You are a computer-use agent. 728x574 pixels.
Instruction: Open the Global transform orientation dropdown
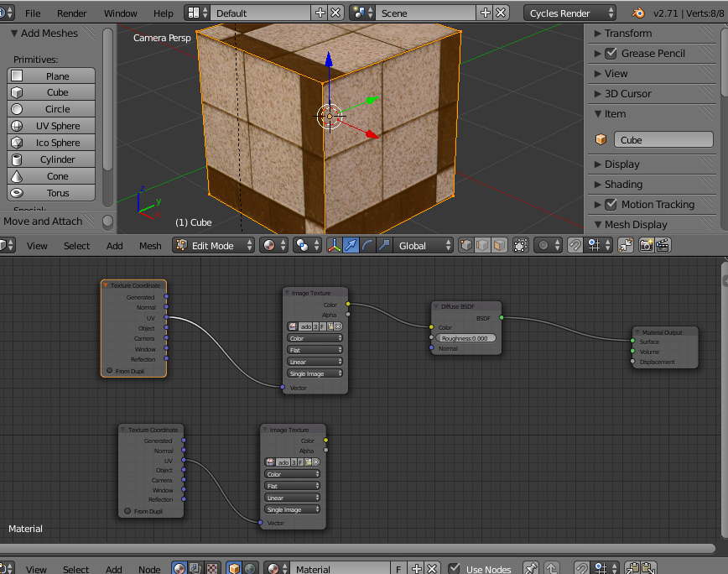point(424,246)
